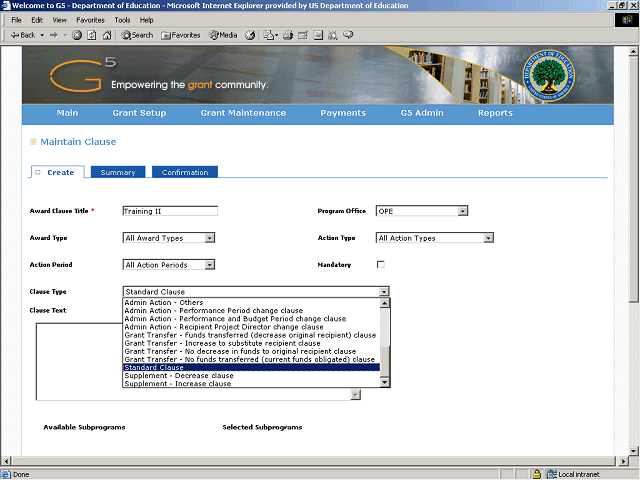Open the Payments navigation link
640x480 pixels.
point(343,113)
